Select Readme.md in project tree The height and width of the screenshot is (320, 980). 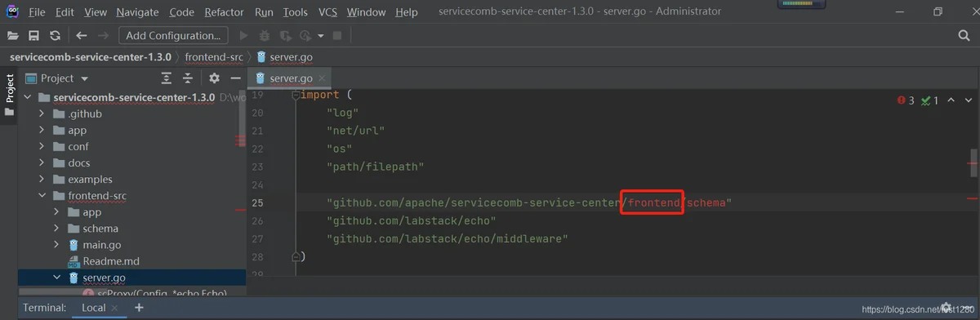[110, 261]
